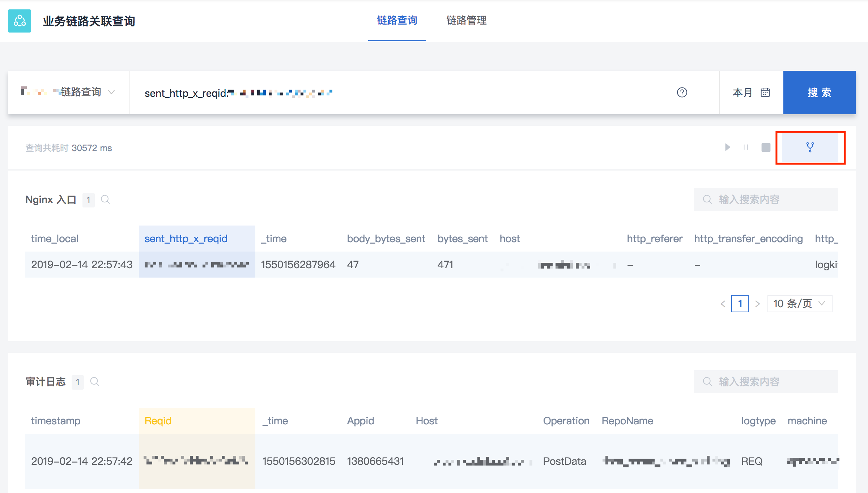Click the bytes_sent column header
The width and height of the screenshot is (868, 493).
(463, 239)
